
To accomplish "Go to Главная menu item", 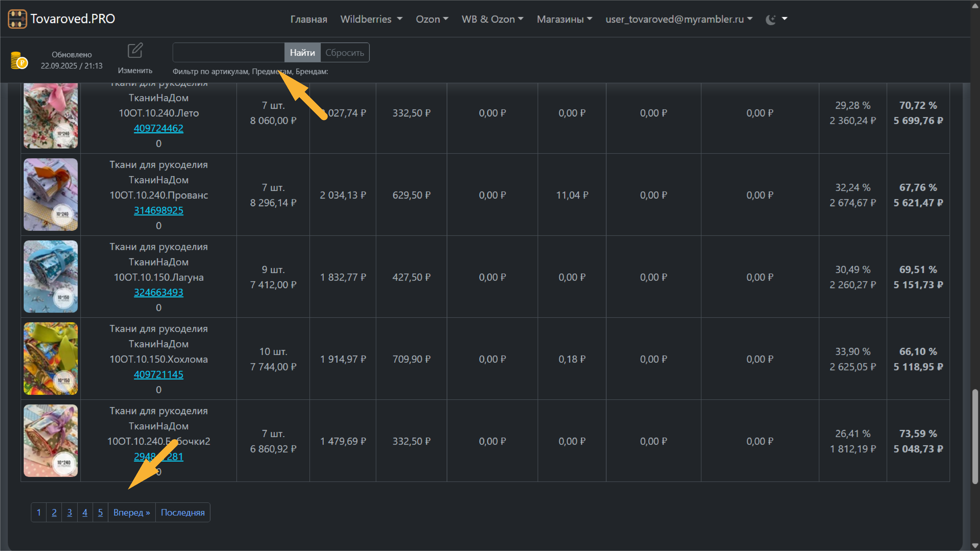I will tap(308, 19).
